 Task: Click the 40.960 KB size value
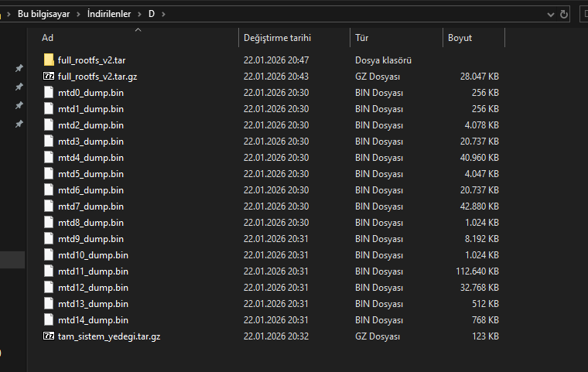[480, 158]
